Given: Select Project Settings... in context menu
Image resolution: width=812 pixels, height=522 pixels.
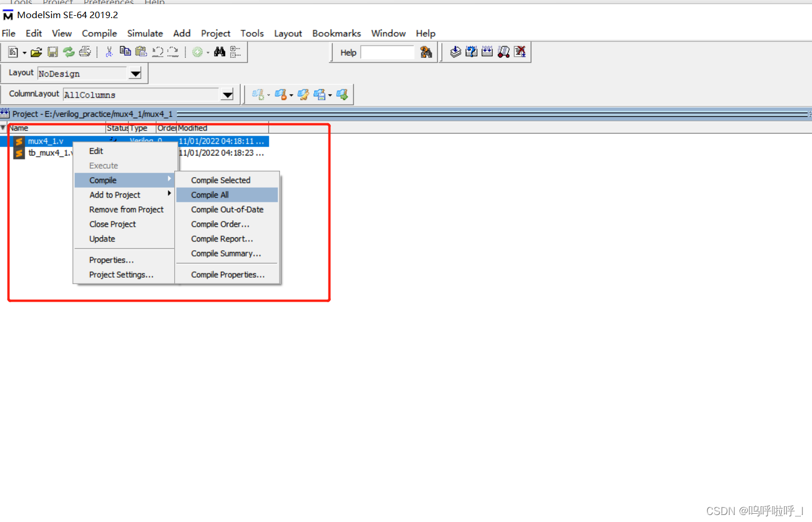Looking at the screenshot, I should click(x=124, y=274).
